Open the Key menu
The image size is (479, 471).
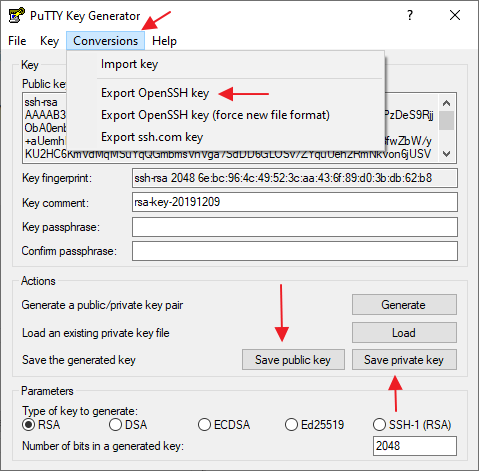pos(49,41)
